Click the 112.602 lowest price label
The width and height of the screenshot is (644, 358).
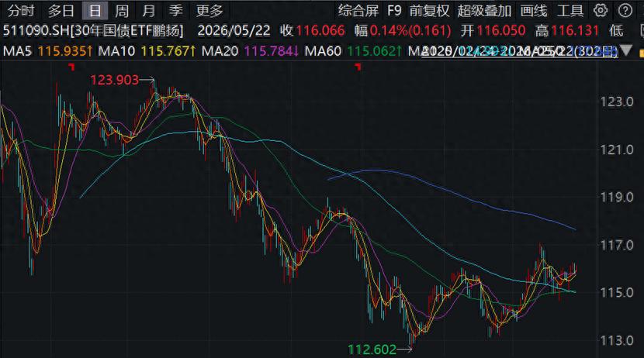tap(372, 349)
